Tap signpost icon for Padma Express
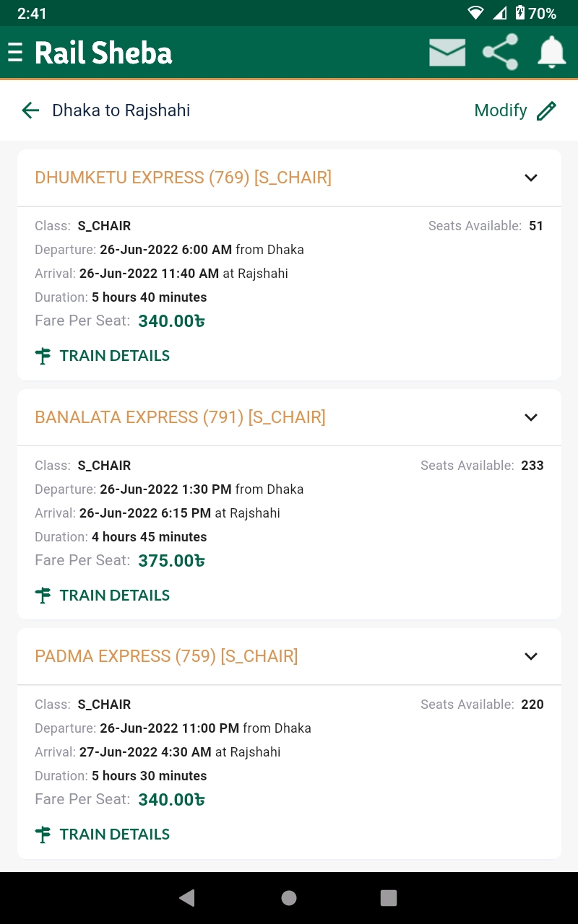This screenshot has width=578, height=924. [x=43, y=834]
